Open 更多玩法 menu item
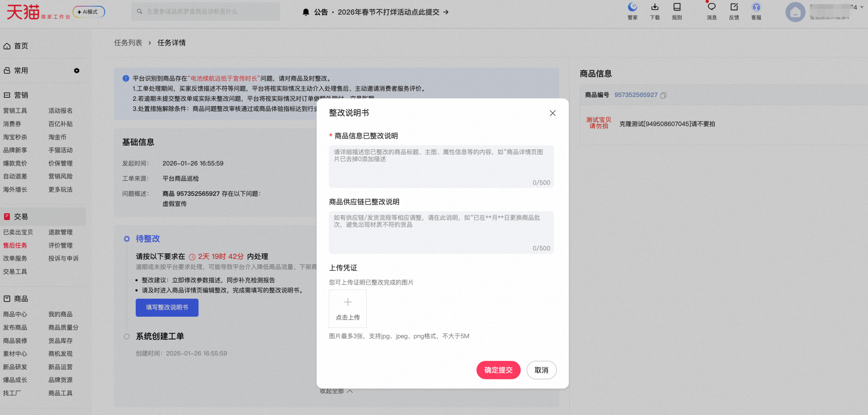The width and height of the screenshot is (868, 415). [x=60, y=189]
